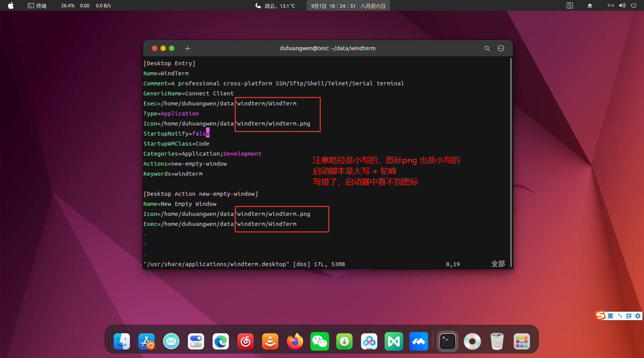The height and width of the screenshot is (358, 644).
Task: Click the 全部 indicator in vim status line
Action: pyautogui.click(x=498, y=264)
